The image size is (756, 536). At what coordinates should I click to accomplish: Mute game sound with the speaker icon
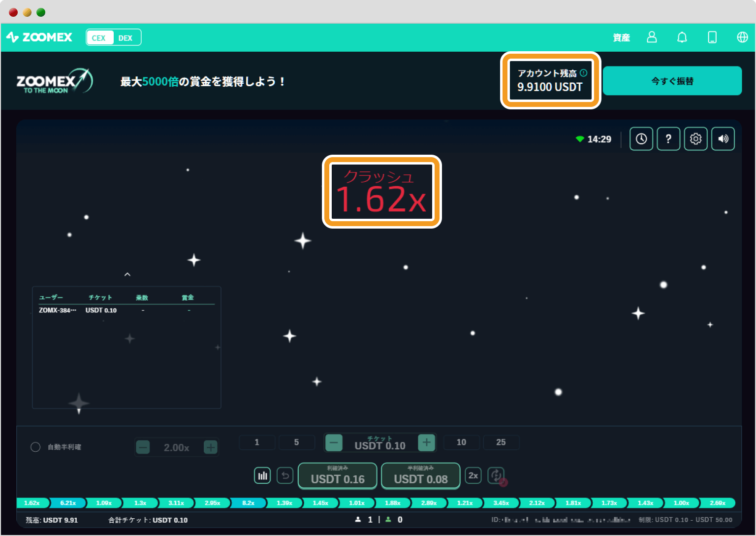pyautogui.click(x=723, y=138)
